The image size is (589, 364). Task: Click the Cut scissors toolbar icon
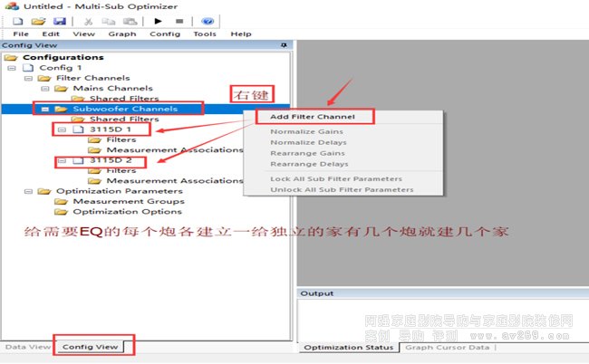(x=89, y=21)
